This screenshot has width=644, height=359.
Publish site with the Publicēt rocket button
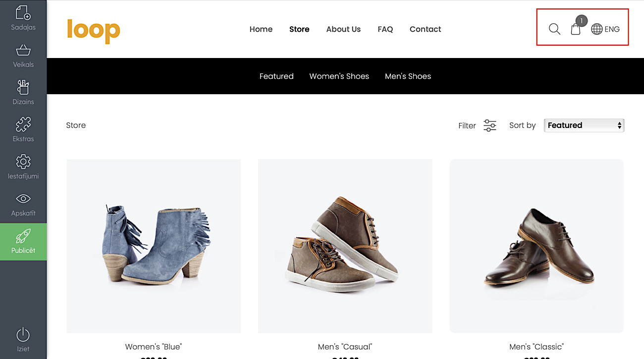[x=23, y=241]
